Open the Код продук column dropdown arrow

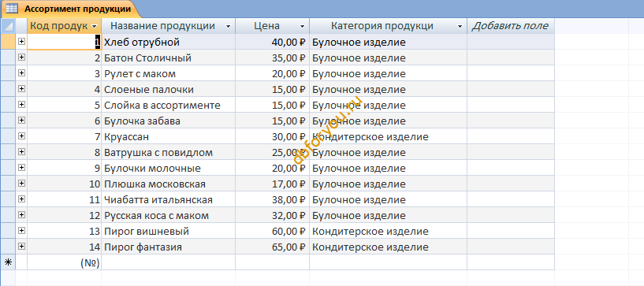[x=95, y=26]
